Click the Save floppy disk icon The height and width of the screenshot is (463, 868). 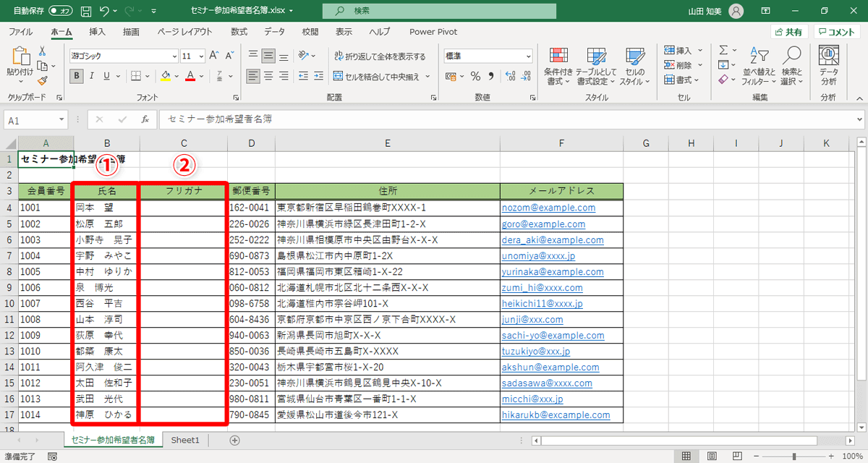pyautogui.click(x=86, y=12)
